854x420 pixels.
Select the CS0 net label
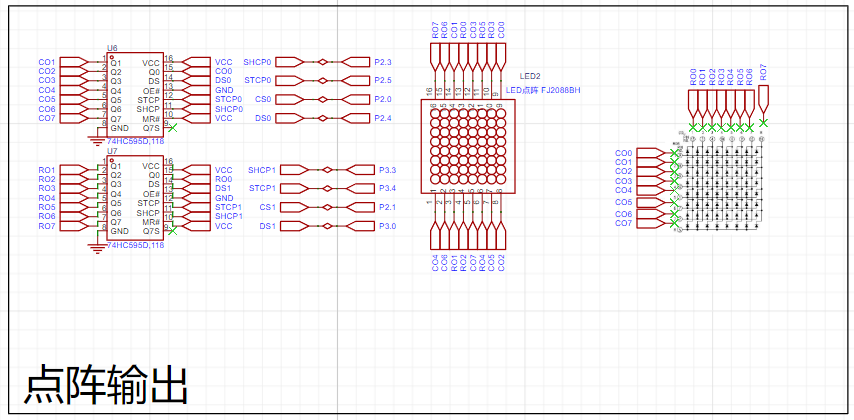(263, 100)
